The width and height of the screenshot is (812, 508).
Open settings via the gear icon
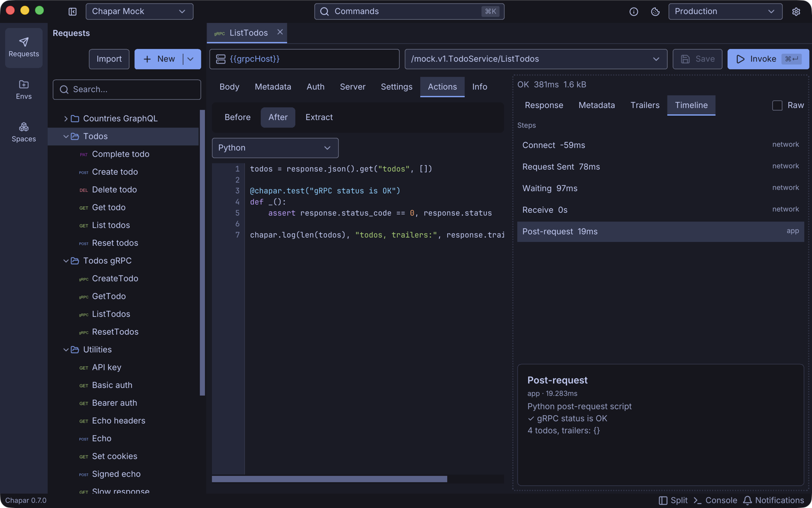(x=796, y=12)
